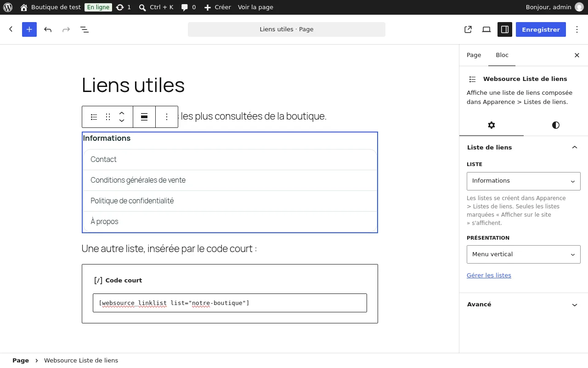The width and height of the screenshot is (588, 368).
Task: Visit the Boutique de test site link
Action: tap(51, 7)
